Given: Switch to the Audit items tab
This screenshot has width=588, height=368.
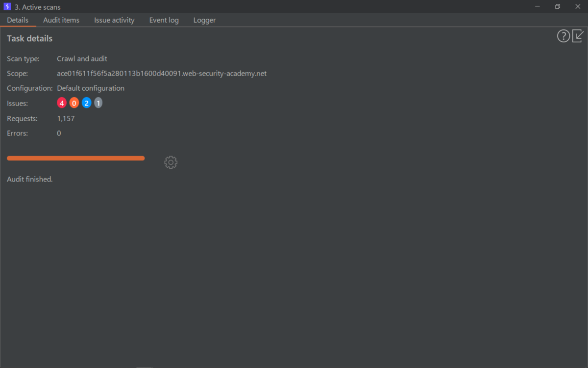Looking at the screenshot, I should 61,20.
